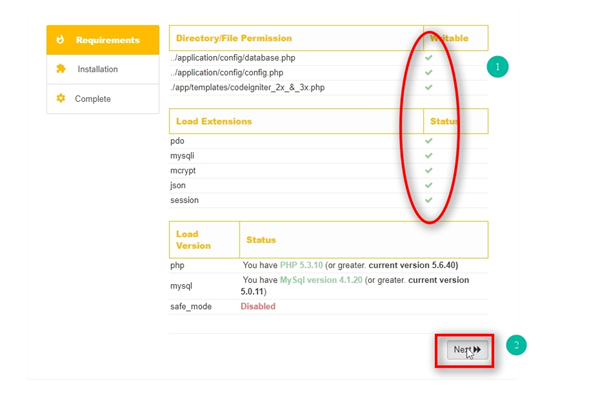The height and width of the screenshot is (415, 600).
Task: Click the codeigniter_2x_&_3x.php template path
Action: click(x=248, y=88)
